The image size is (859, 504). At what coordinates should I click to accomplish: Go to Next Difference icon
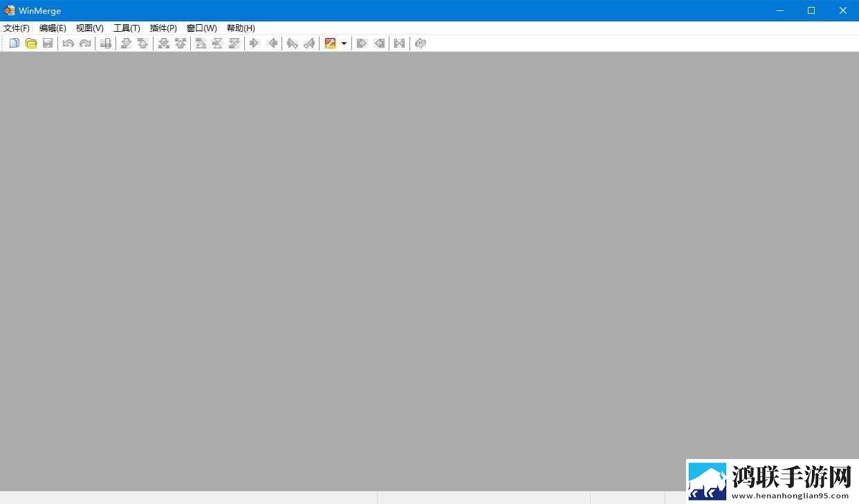(x=126, y=44)
